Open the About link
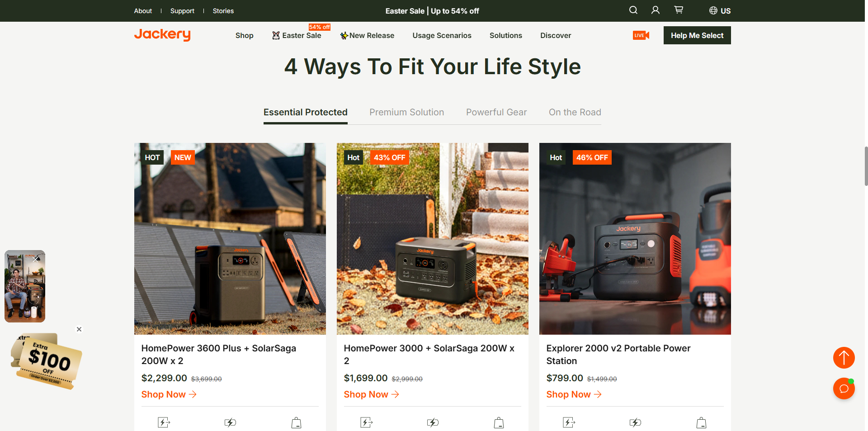This screenshot has height=431, width=868. click(143, 11)
